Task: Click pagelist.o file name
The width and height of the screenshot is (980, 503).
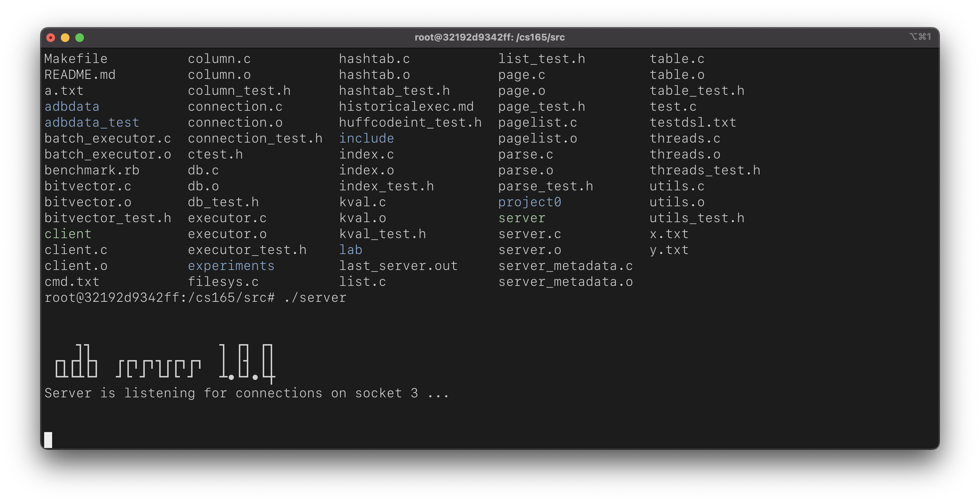Action: point(537,139)
